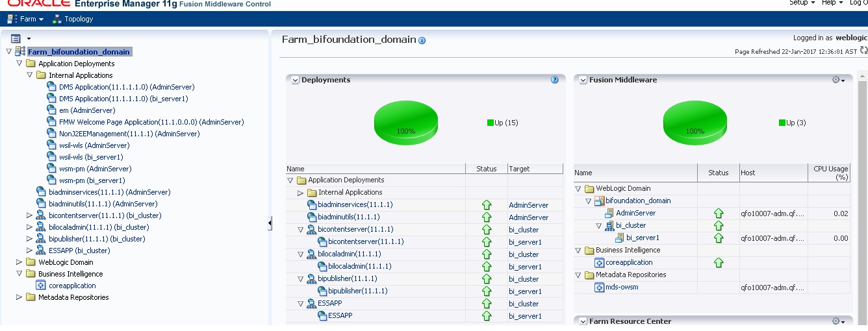Image resolution: width=868 pixels, height=331 pixels.
Task: Expand bipublisher (bi_cluster) in navigation tree
Action: tap(29, 239)
